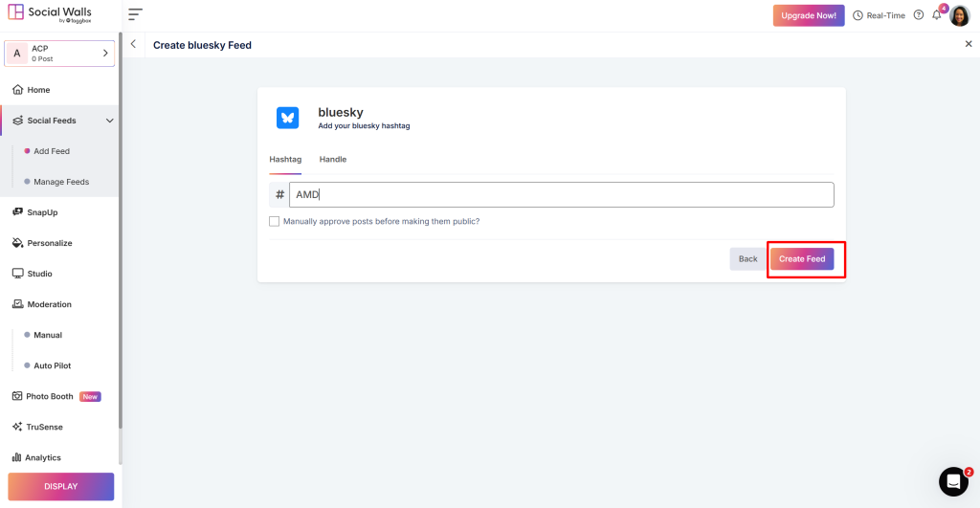The height and width of the screenshot is (508, 980).
Task: Click the '0 Post' count text
Action: pyautogui.click(x=42, y=58)
